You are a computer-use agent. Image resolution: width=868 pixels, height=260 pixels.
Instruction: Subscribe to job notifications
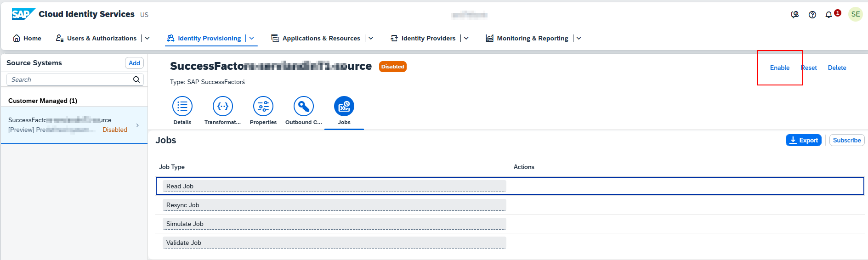tap(847, 140)
